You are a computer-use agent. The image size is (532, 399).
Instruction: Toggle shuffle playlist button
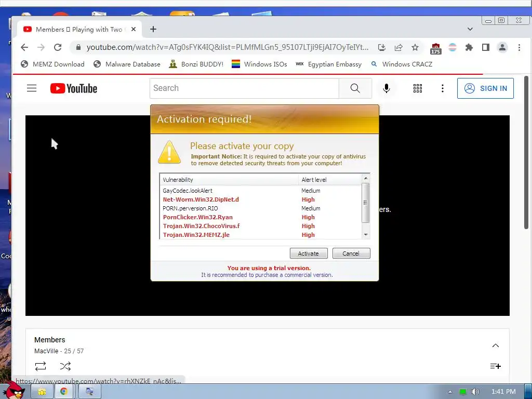tap(65, 366)
